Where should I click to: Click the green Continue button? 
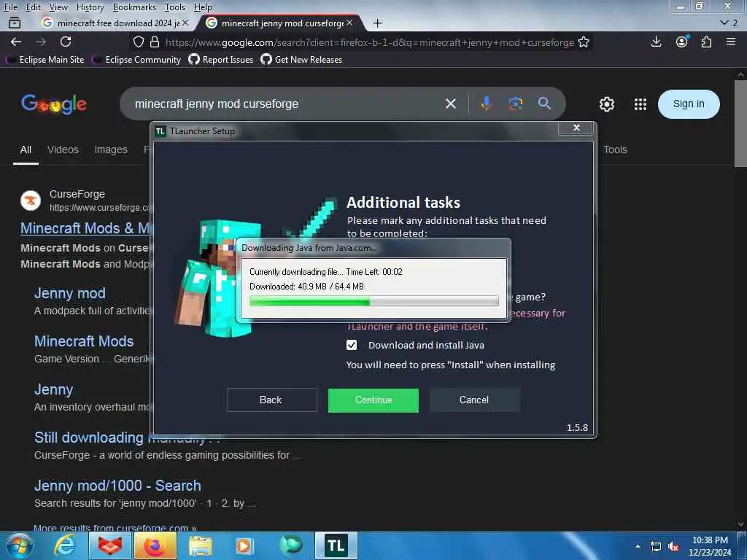click(x=373, y=400)
